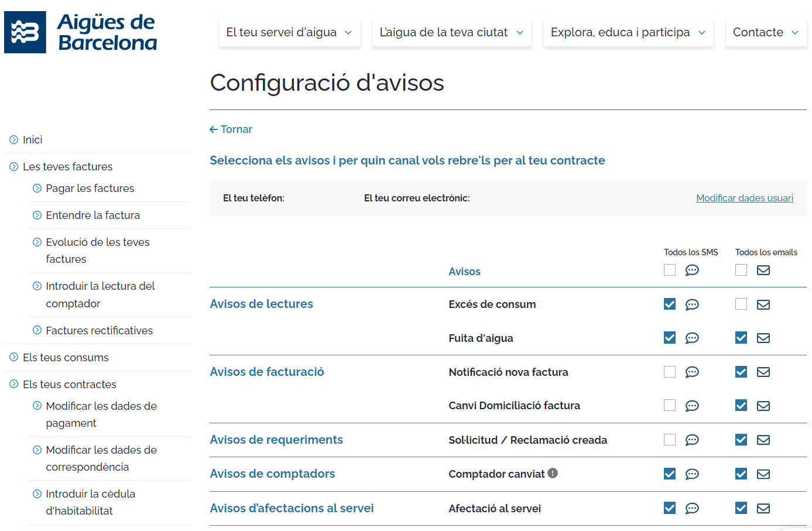Screen dimensions: 812x531
Task: Check the Todos los SMS checkbox
Action: click(x=670, y=270)
